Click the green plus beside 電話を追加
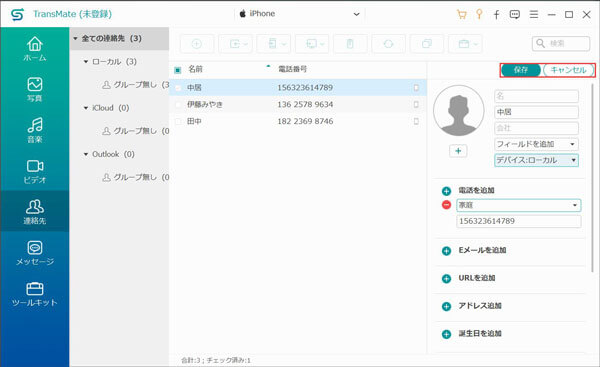 coord(446,191)
